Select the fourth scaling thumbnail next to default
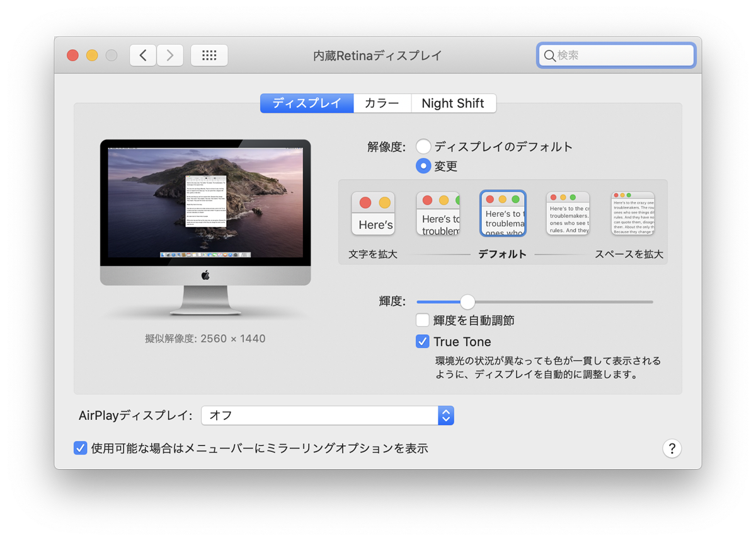756x541 pixels. pyautogui.click(x=568, y=214)
